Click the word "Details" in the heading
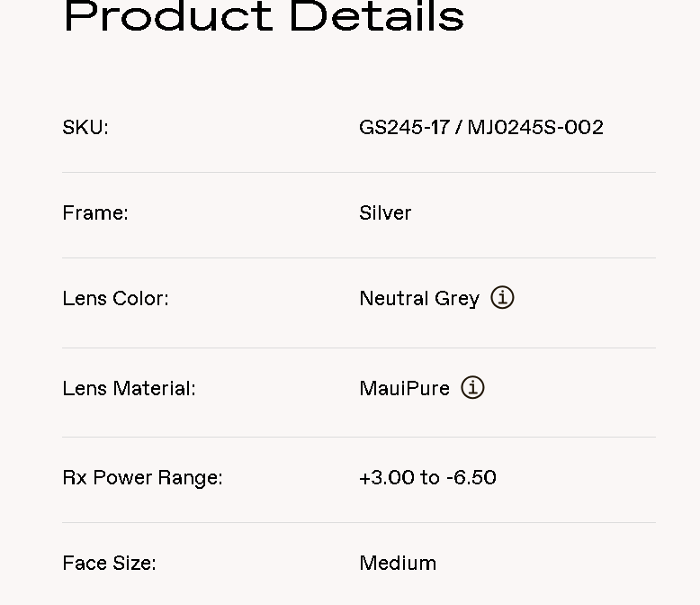The image size is (700, 605). tap(377, 16)
